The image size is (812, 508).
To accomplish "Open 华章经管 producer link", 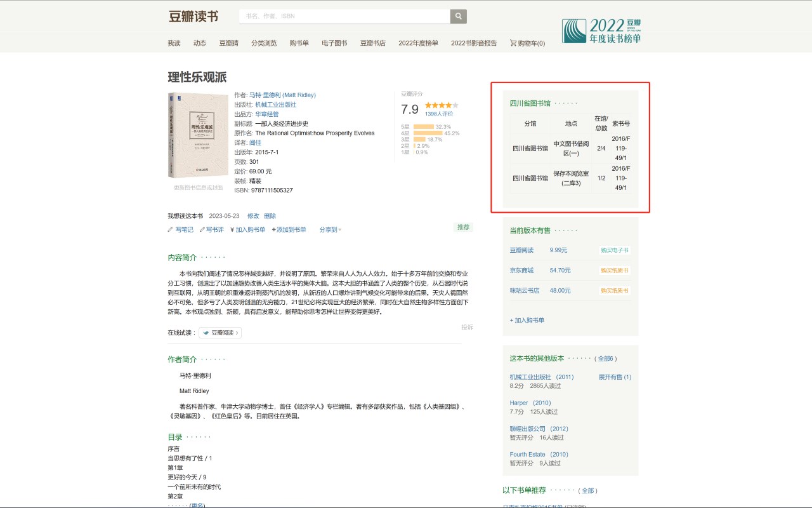I will tap(267, 114).
